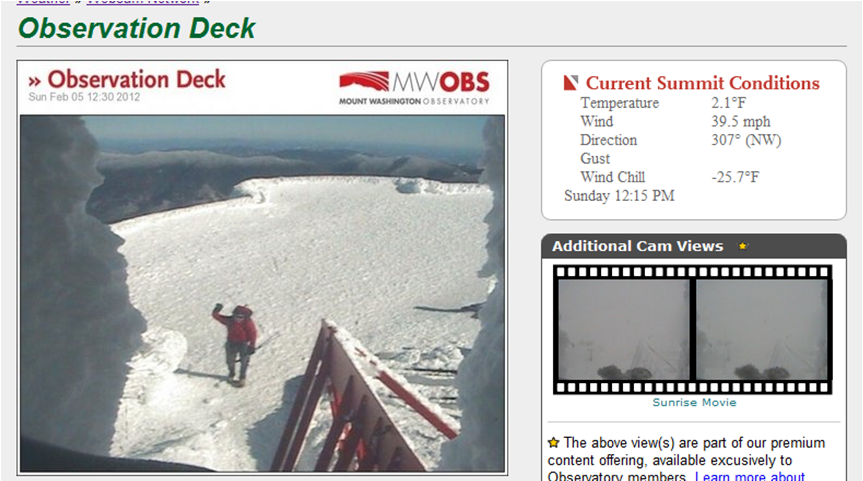Go to the Webcam Network breadcrumb link
This screenshot has height=481, width=863.
pyautogui.click(x=143, y=2)
